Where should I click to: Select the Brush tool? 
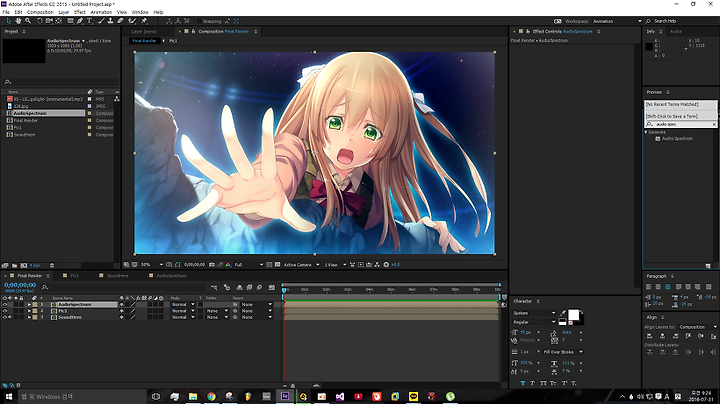[x=101, y=21]
